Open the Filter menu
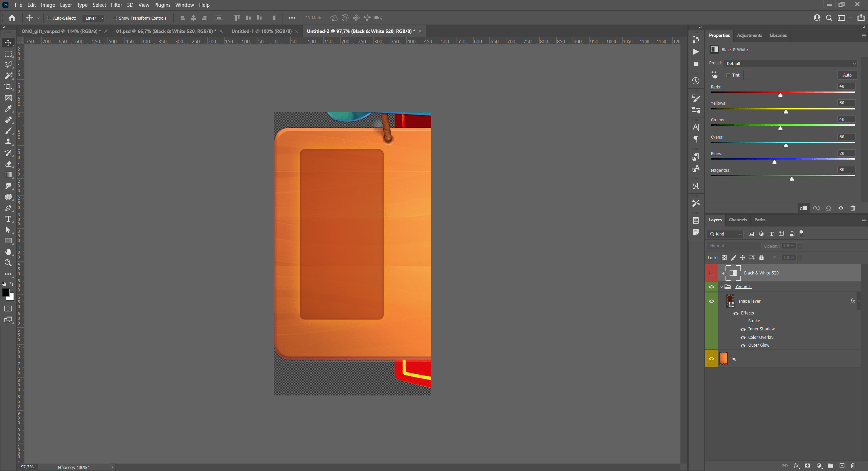This screenshot has height=471, width=868. click(x=116, y=5)
